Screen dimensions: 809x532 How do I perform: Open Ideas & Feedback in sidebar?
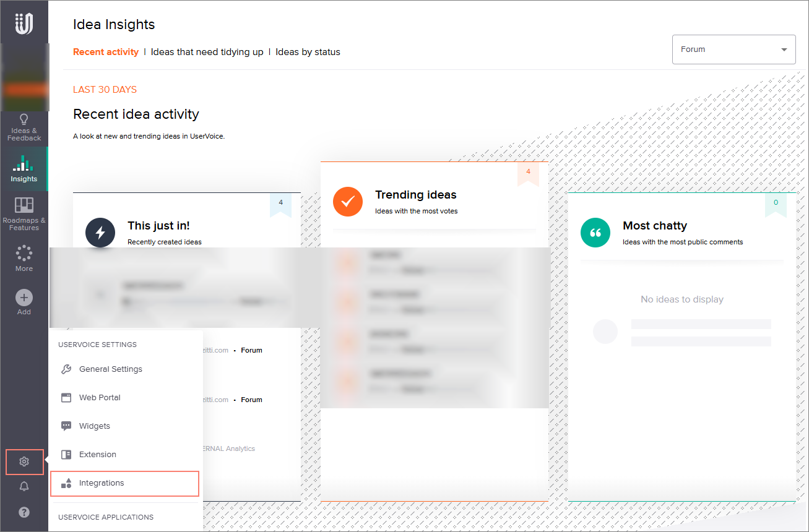[x=24, y=127]
